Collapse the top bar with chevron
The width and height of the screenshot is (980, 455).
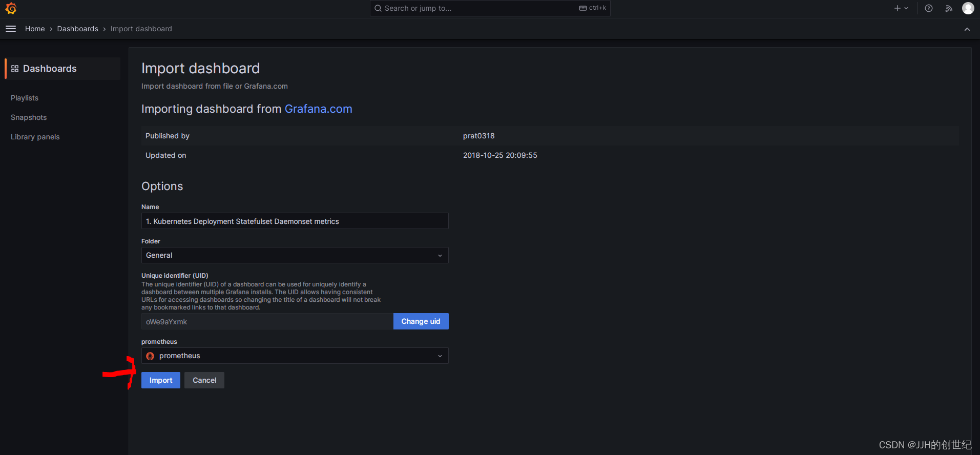coord(967,29)
